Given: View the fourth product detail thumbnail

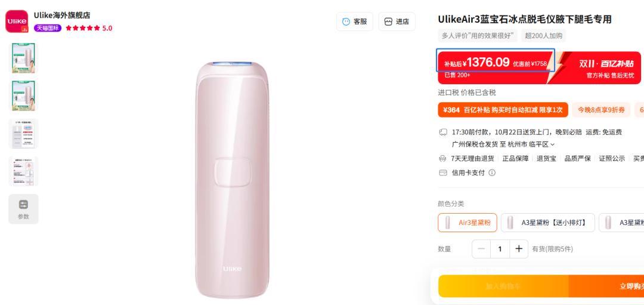Looking at the screenshot, I should click(x=24, y=171).
